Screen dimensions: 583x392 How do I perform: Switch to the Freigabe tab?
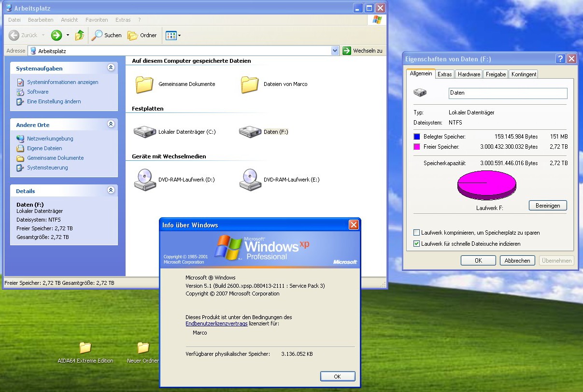(496, 74)
